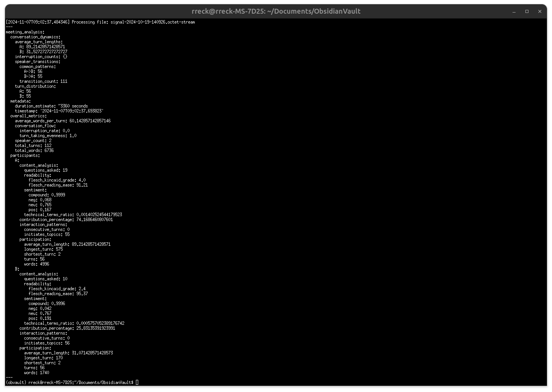The height and width of the screenshot is (392, 552).
Task: Click longest_turn: 170 line
Action: pos(43,358)
